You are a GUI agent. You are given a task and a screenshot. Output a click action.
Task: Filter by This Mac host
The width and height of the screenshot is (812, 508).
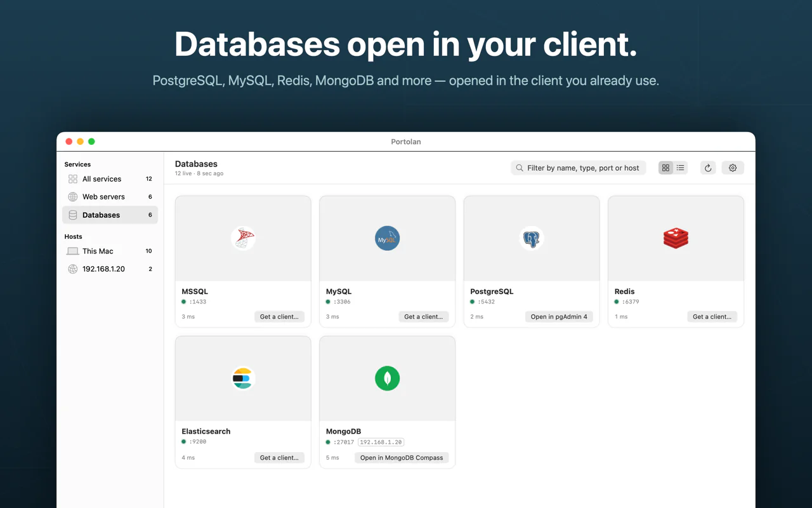point(110,251)
